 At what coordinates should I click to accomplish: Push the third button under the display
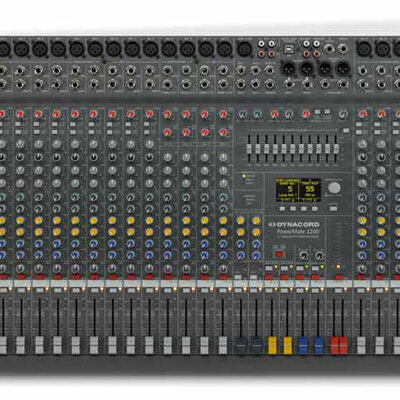[304, 209]
